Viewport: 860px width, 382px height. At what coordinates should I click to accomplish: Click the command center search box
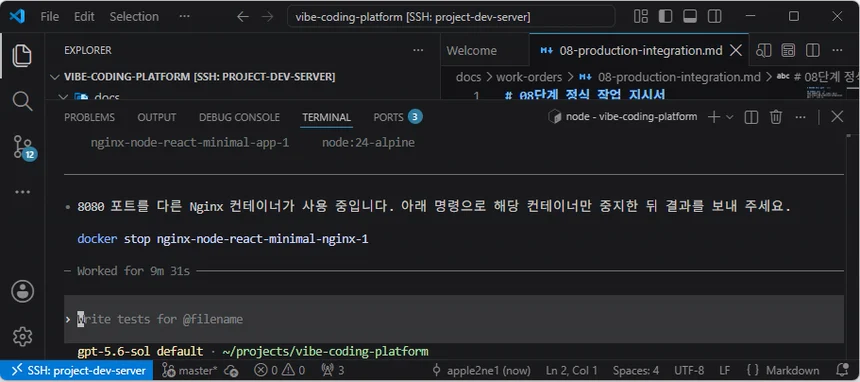click(x=451, y=16)
